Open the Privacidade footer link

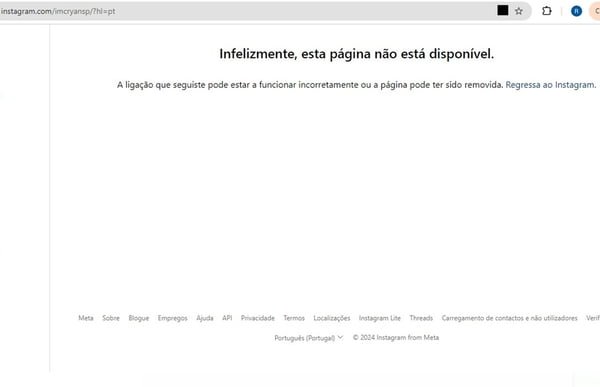tap(258, 318)
